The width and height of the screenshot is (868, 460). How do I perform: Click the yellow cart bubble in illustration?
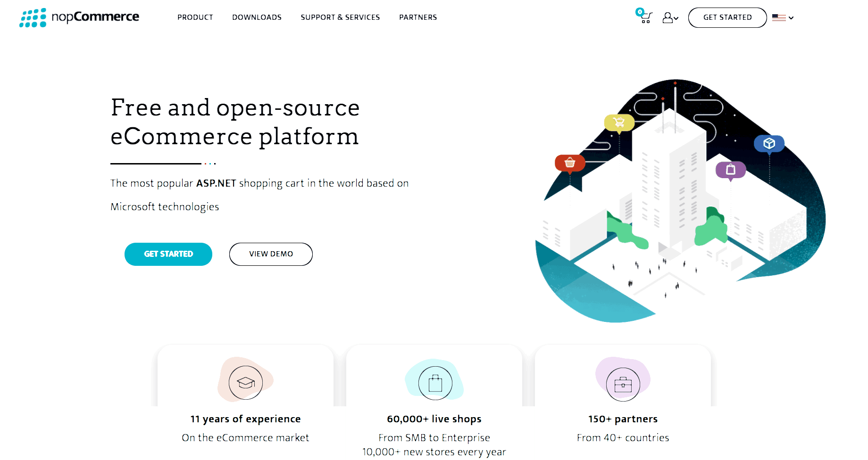tap(619, 123)
